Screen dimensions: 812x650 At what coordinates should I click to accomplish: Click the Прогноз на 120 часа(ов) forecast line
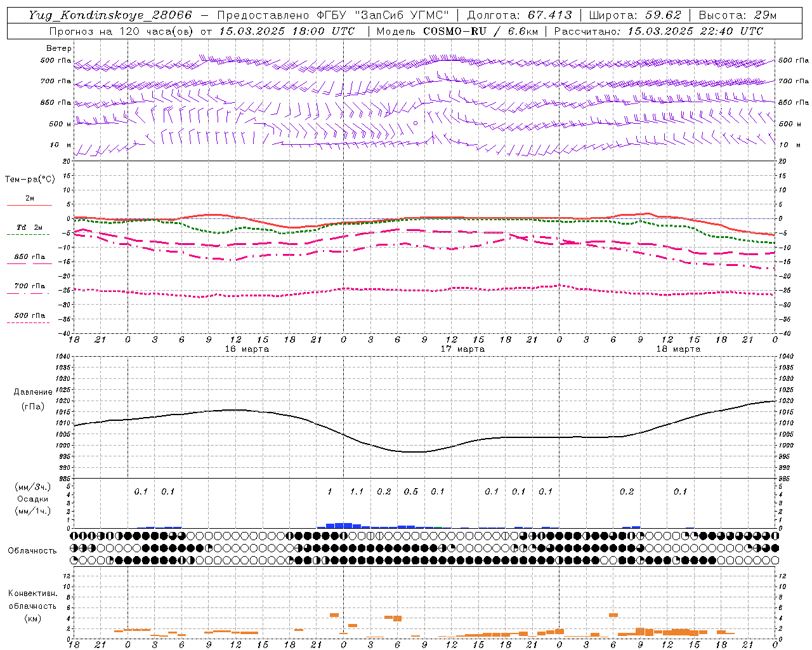click(x=203, y=31)
